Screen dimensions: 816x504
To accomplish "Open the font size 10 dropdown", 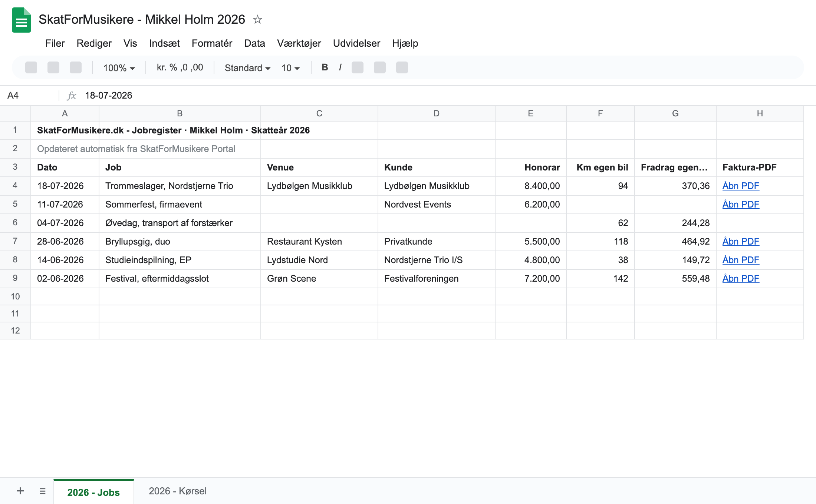I will tap(290, 68).
